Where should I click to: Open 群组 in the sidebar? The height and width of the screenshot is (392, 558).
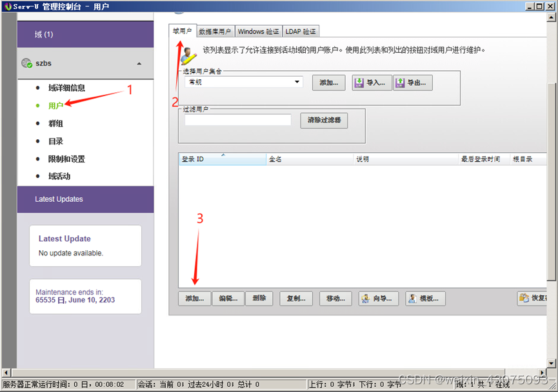(55, 123)
